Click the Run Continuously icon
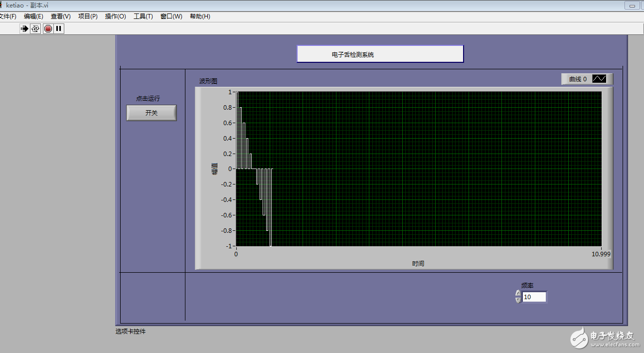 pyautogui.click(x=35, y=29)
